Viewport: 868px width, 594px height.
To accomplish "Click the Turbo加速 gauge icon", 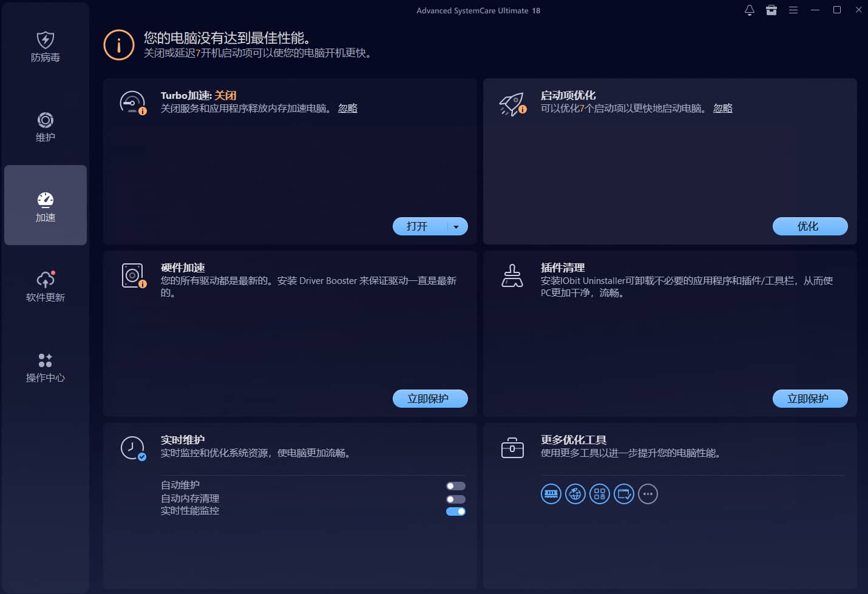I will coord(133,103).
